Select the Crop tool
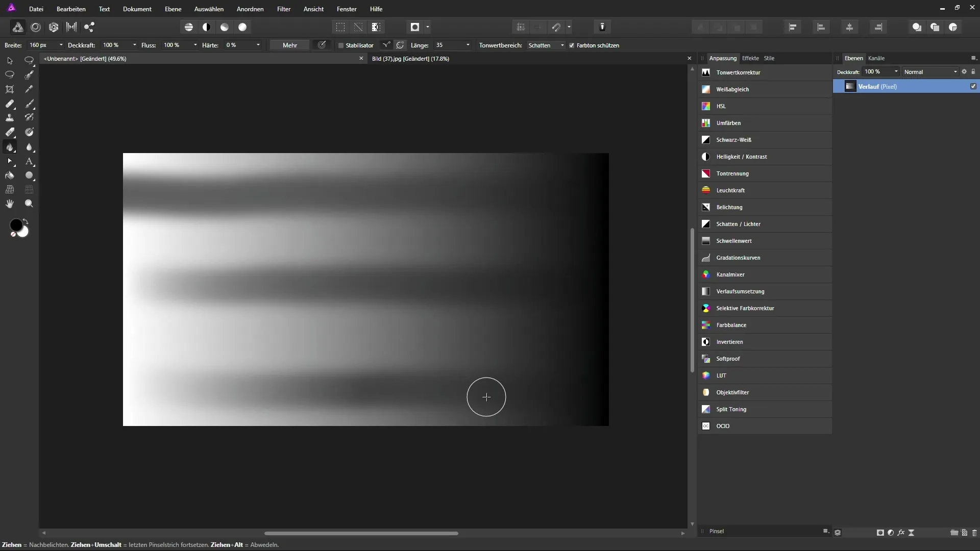The width and height of the screenshot is (980, 551). click(10, 89)
